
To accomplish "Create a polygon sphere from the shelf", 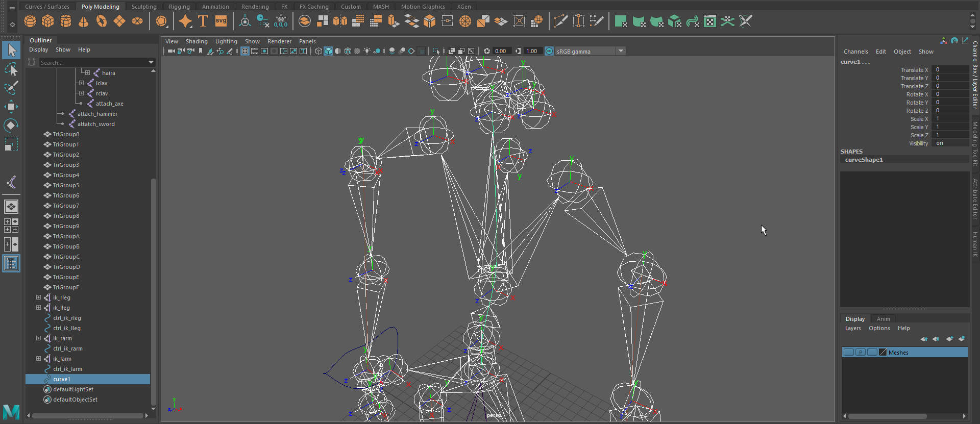I will [x=30, y=21].
